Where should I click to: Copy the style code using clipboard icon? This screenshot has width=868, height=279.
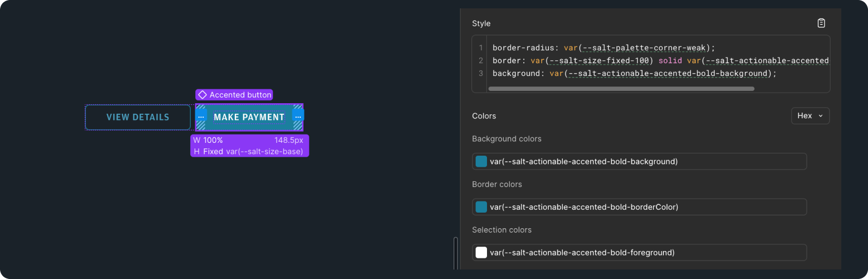pyautogui.click(x=821, y=23)
